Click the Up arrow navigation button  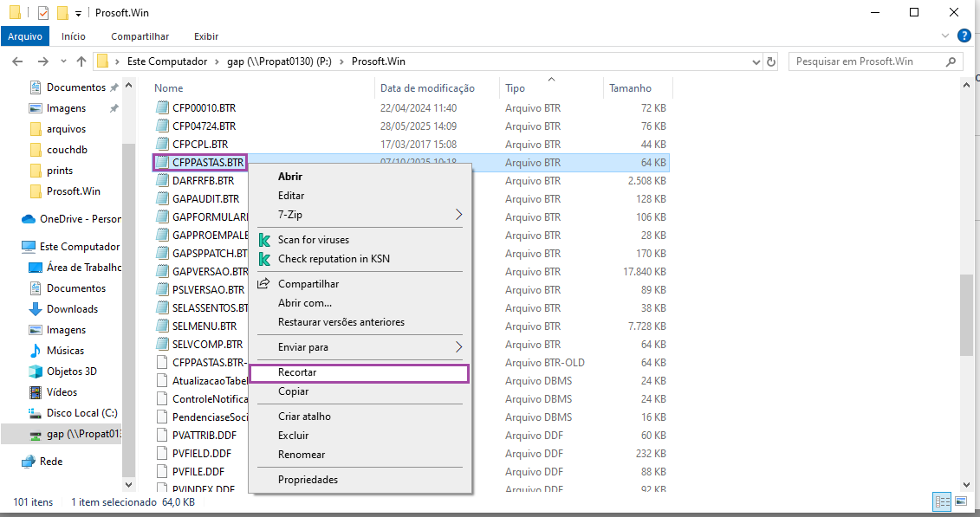(x=81, y=61)
